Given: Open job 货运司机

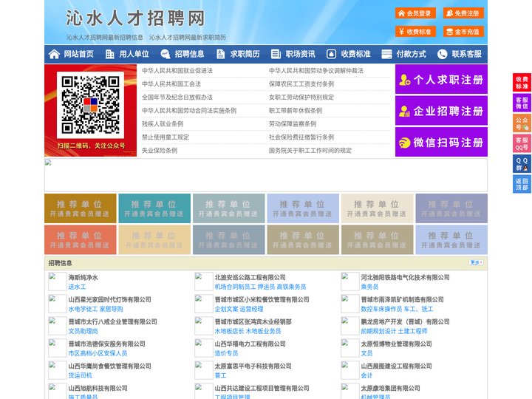Looking at the screenshot, I should point(80,375).
